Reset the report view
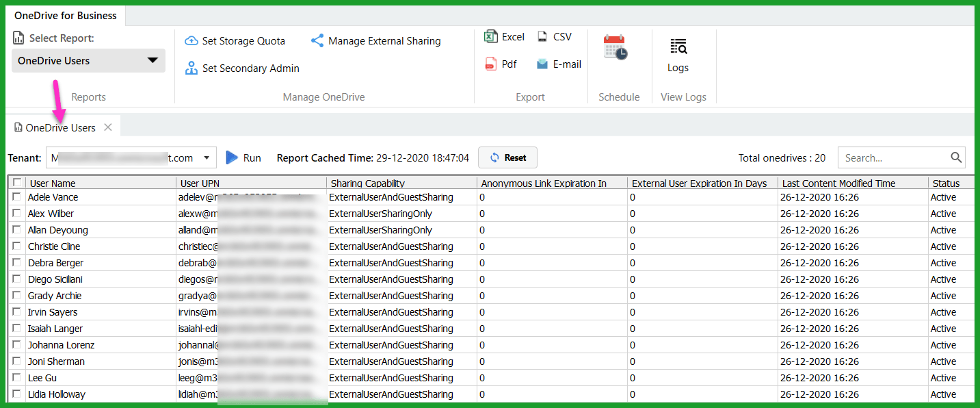This screenshot has width=980, height=408. tap(507, 157)
